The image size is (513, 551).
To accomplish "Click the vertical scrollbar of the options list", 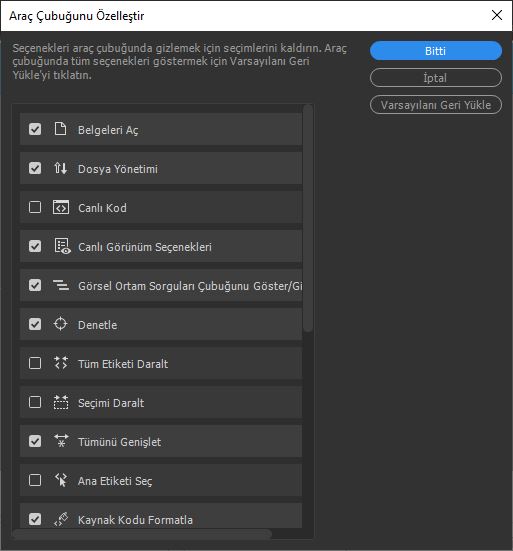I will pos(308,218).
